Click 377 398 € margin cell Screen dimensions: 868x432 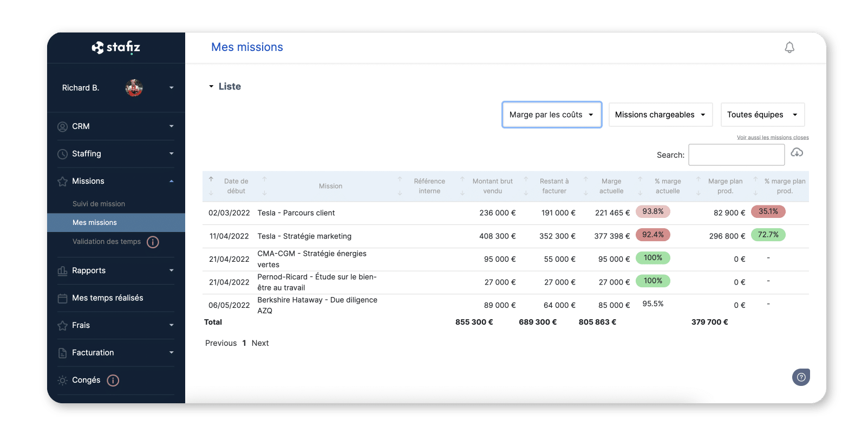[612, 236]
